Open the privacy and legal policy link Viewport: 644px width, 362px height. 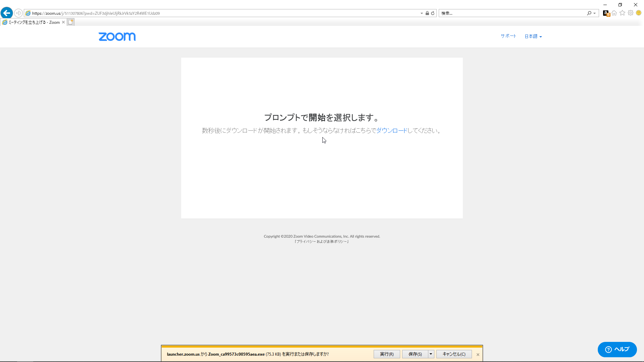[322, 241]
